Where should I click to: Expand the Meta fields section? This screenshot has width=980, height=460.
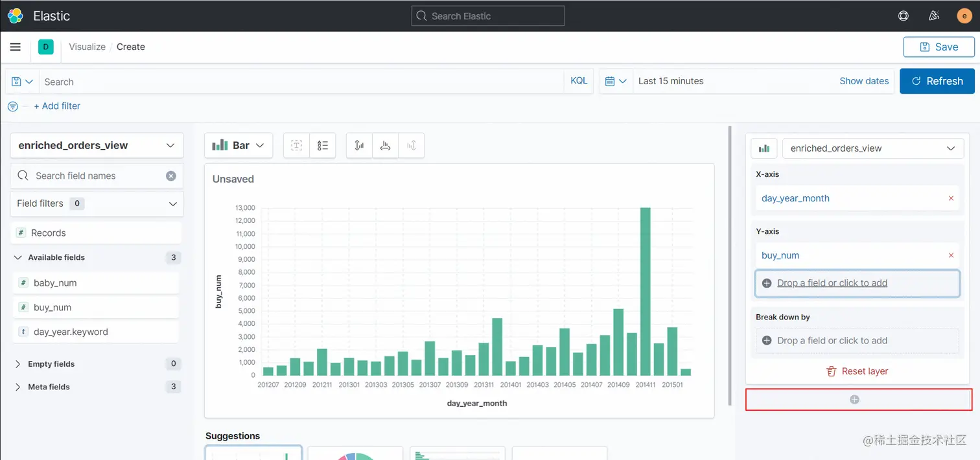[x=18, y=387]
